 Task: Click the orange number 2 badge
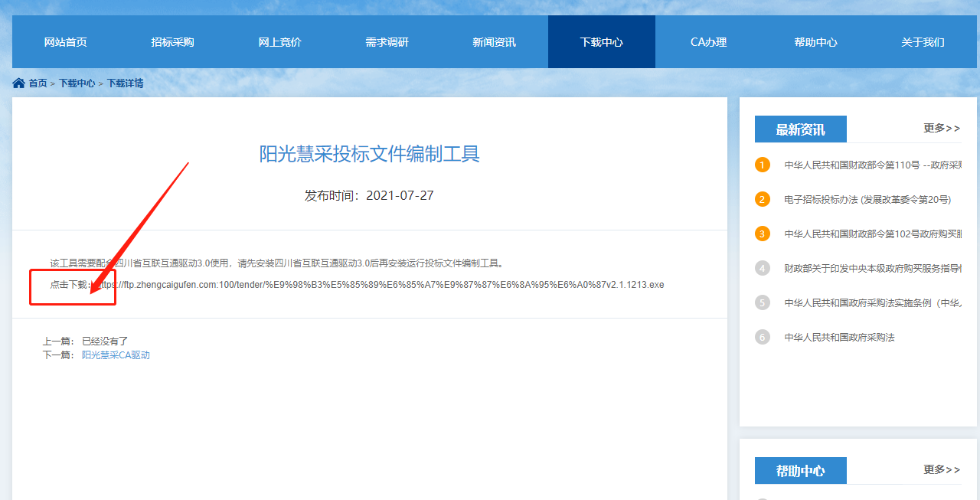pyautogui.click(x=762, y=199)
